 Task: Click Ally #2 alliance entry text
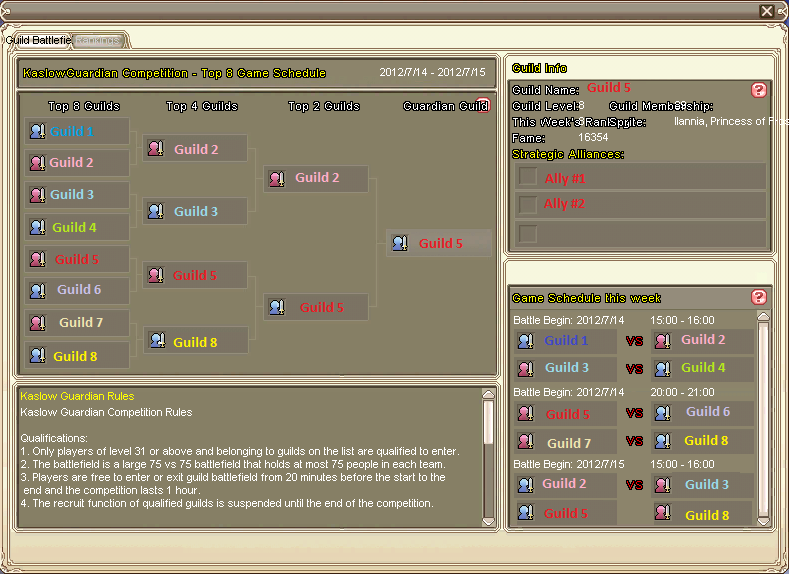tap(564, 204)
